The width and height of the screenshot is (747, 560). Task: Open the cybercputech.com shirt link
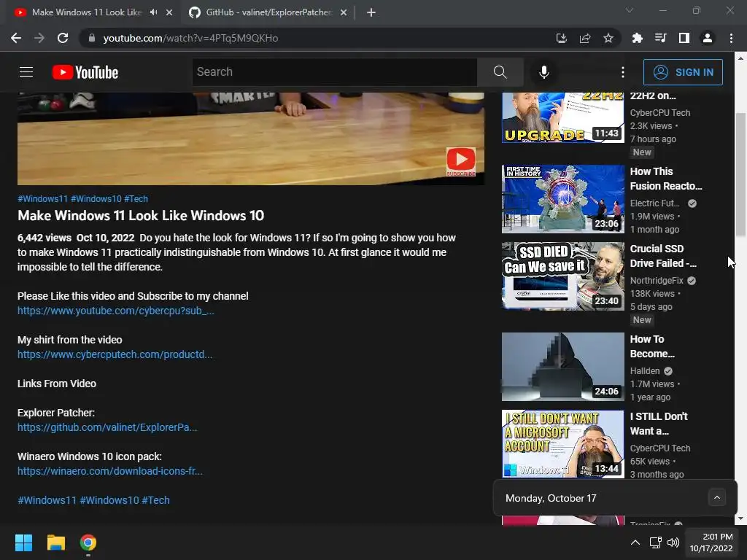[x=115, y=354]
